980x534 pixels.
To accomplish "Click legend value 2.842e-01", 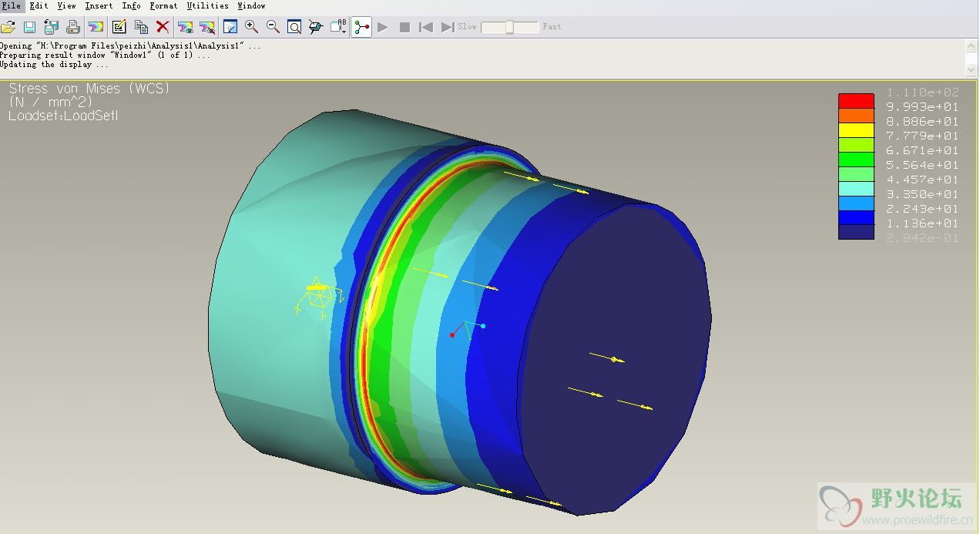I will tap(923, 239).
